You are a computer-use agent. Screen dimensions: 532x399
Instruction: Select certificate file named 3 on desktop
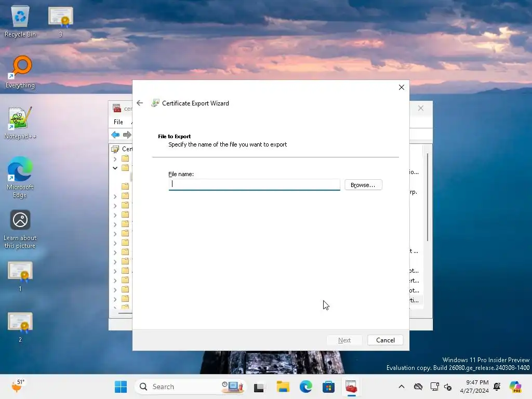pyautogui.click(x=61, y=21)
